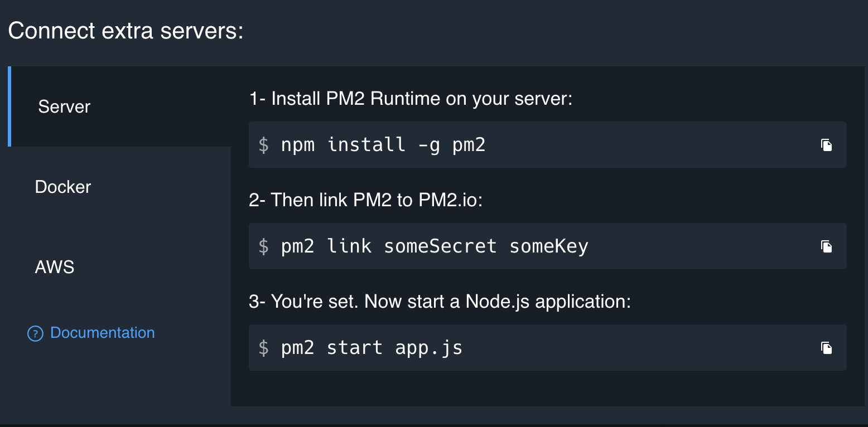Click the Install PM2 Runtime step heading
This screenshot has height=427, width=868.
pos(411,99)
